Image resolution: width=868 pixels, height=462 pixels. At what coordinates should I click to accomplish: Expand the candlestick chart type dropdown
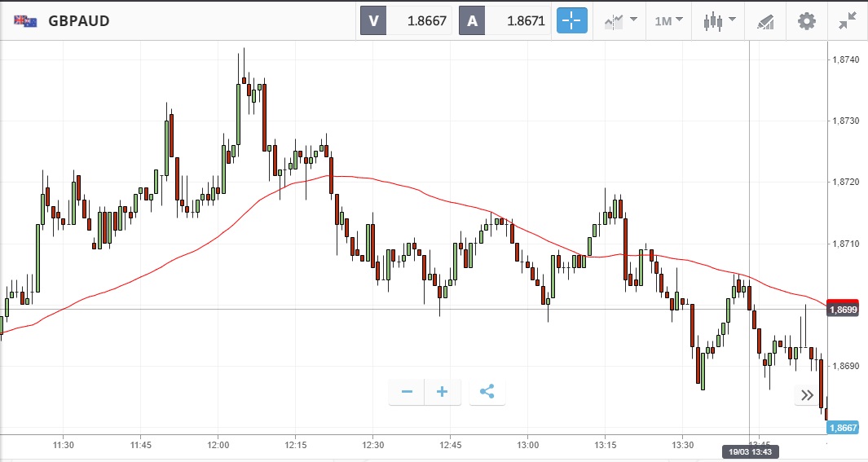(719, 20)
